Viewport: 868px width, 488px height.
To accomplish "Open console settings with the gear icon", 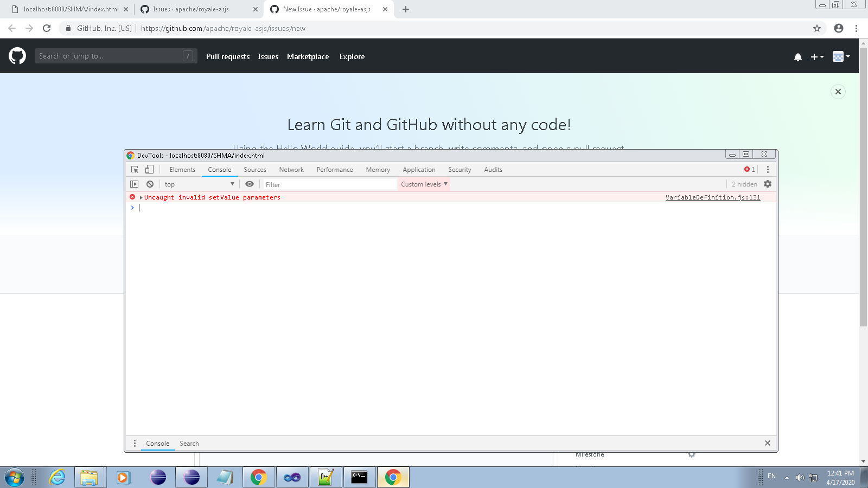I will tap(768, 184).
